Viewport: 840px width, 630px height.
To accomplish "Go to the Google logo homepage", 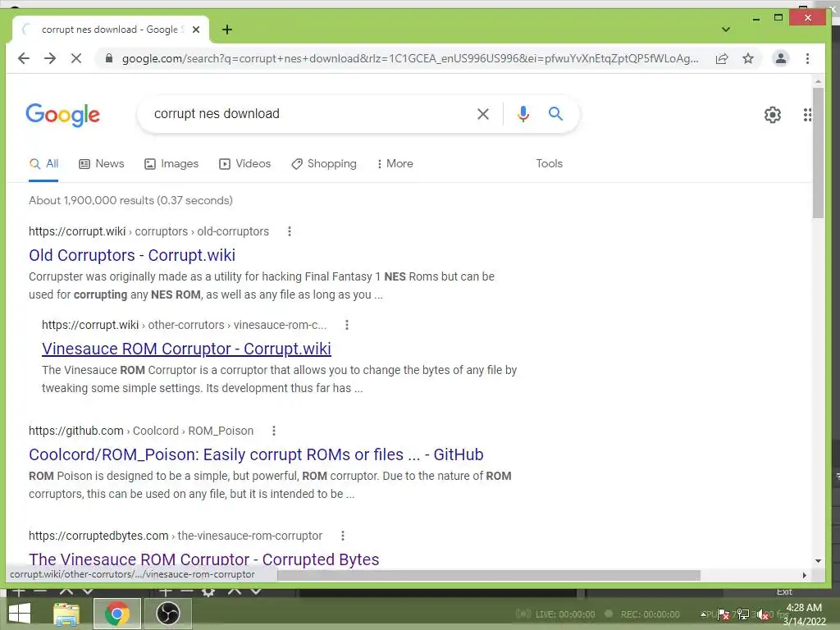I will click(62, 115).
